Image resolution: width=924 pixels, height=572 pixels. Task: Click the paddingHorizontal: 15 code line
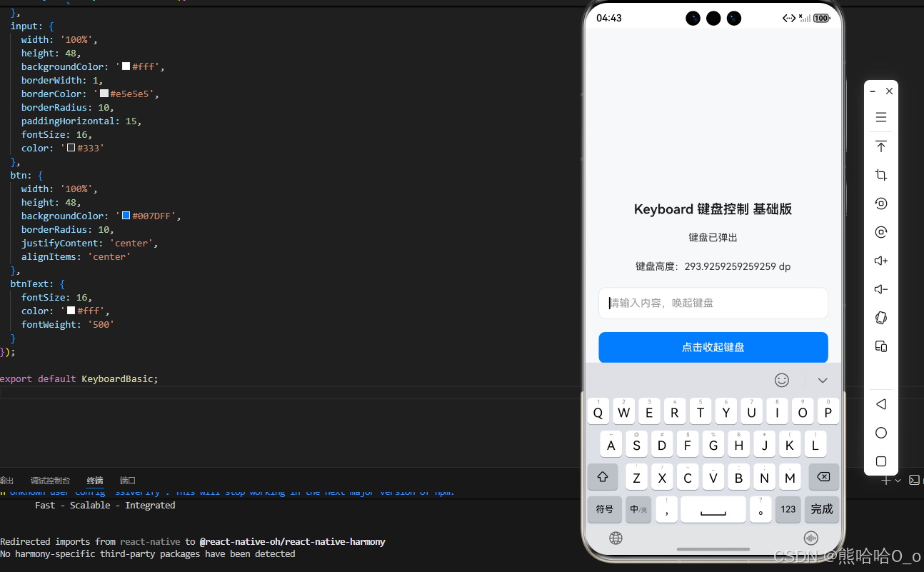[x=81, y=121]
